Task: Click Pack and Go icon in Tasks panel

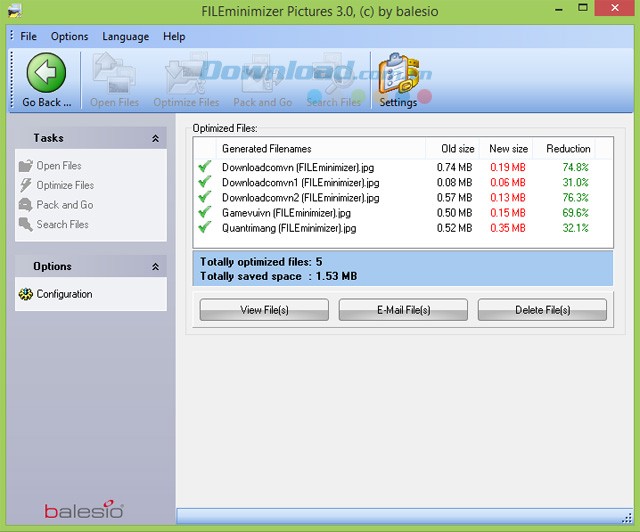Action: 26,205
